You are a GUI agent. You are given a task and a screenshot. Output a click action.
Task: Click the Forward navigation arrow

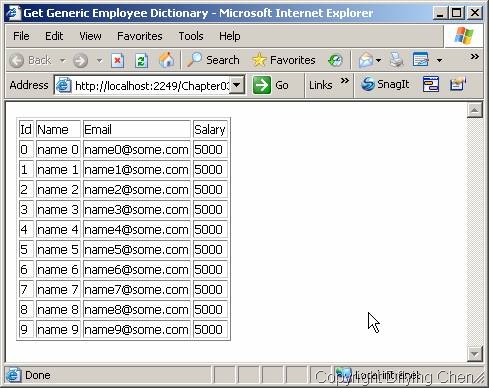click(80, 60)
